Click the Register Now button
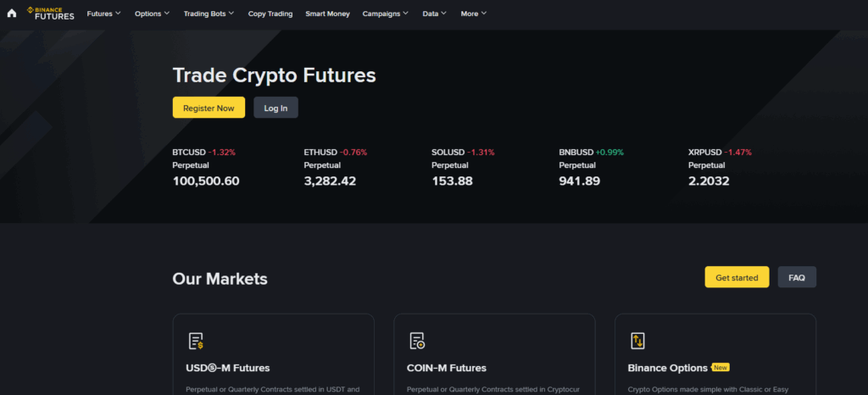The width and height of the screenshot is (868, 395). coord(209,108)
